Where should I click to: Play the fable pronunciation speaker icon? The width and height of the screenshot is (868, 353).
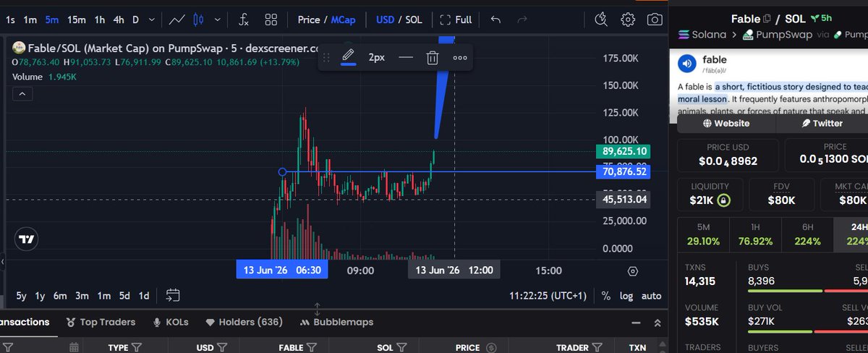tap(686, 64)
